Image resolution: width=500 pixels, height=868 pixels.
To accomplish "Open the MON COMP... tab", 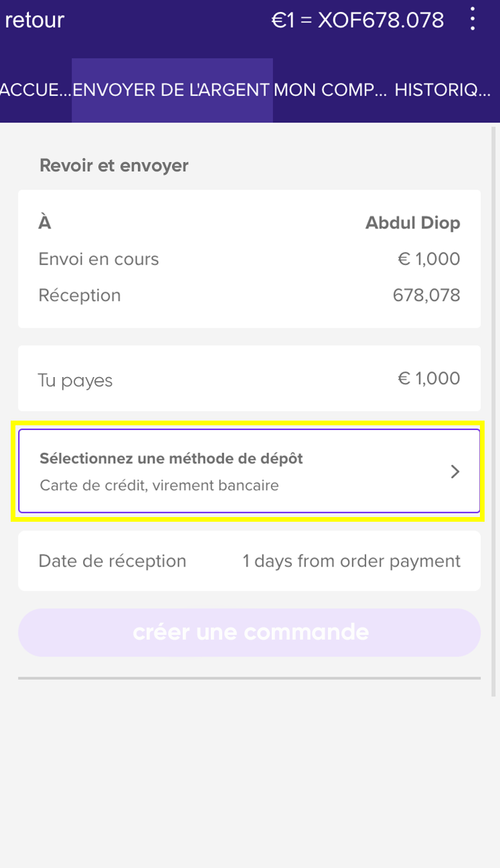I will point(331,90).
